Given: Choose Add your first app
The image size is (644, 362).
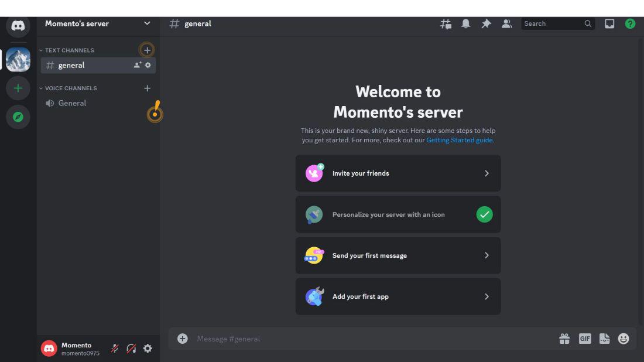Looking at the screenshot, I should 398,296.
